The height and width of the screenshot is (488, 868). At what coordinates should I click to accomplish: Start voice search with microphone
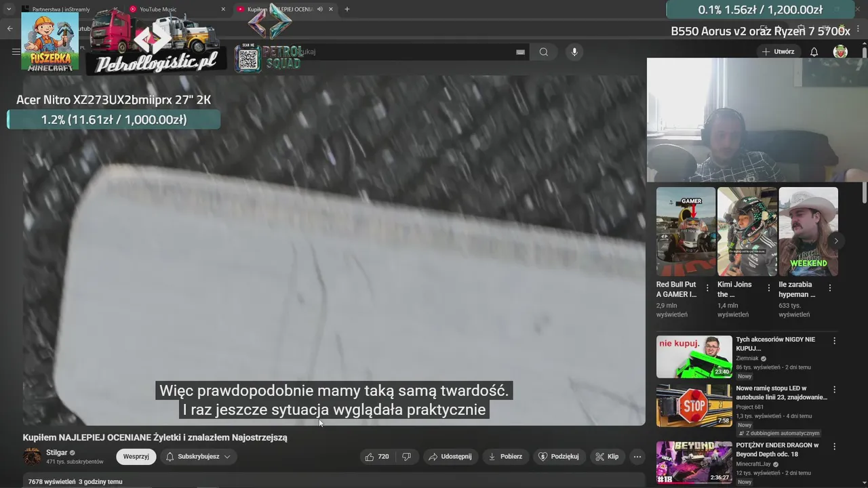574,52
